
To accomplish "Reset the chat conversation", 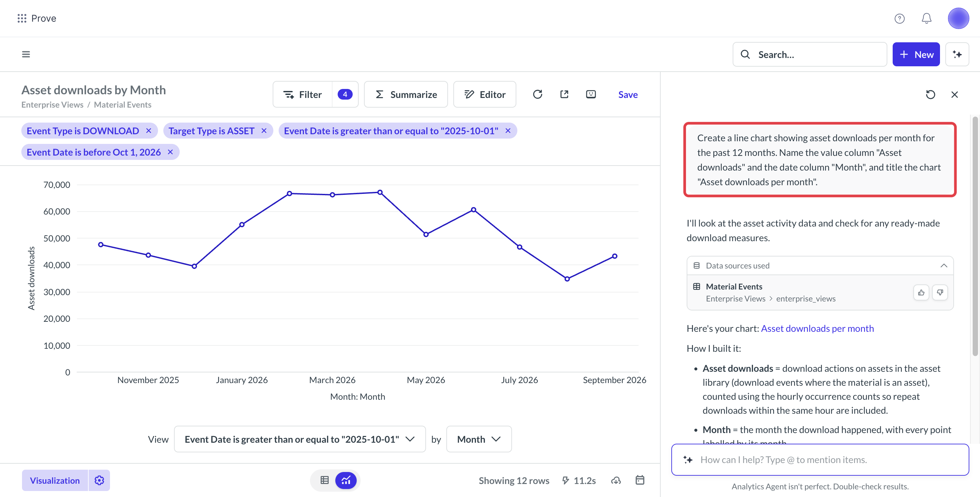I will [x=930, y=94].
